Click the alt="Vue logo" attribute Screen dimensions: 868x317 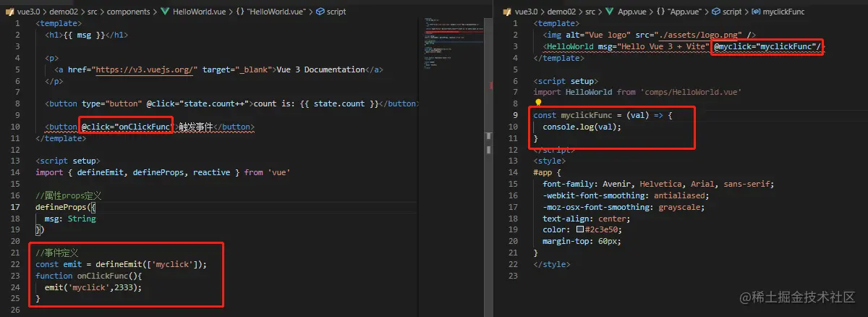pyautogui.click(x=599, y=35)
